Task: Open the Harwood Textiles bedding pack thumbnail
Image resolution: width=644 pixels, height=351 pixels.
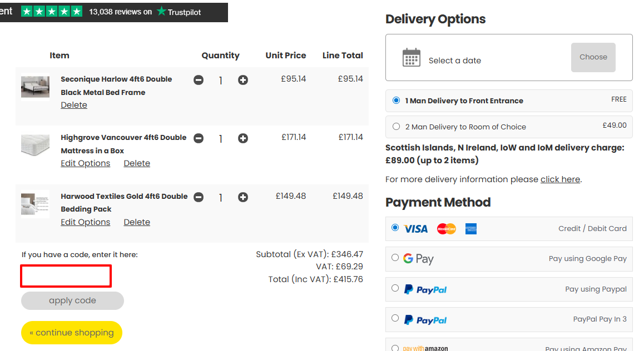Action: 36,204
